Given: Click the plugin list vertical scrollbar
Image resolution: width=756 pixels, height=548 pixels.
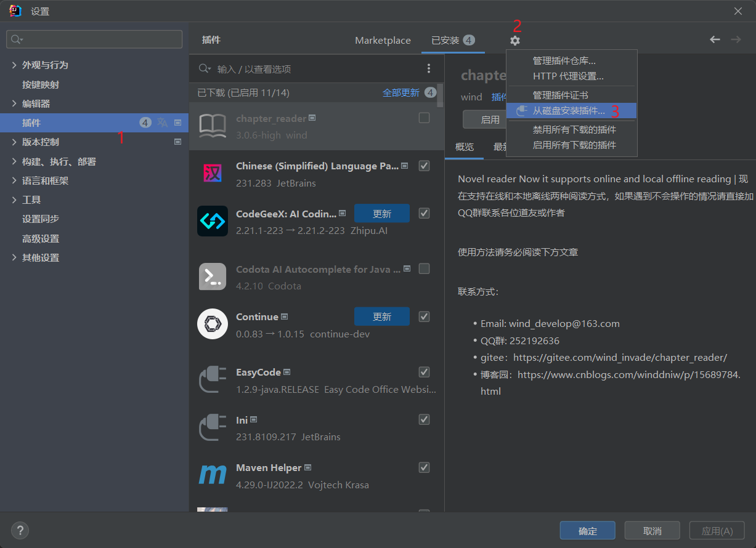Looking at the screenshot, I should click(440, 95).
